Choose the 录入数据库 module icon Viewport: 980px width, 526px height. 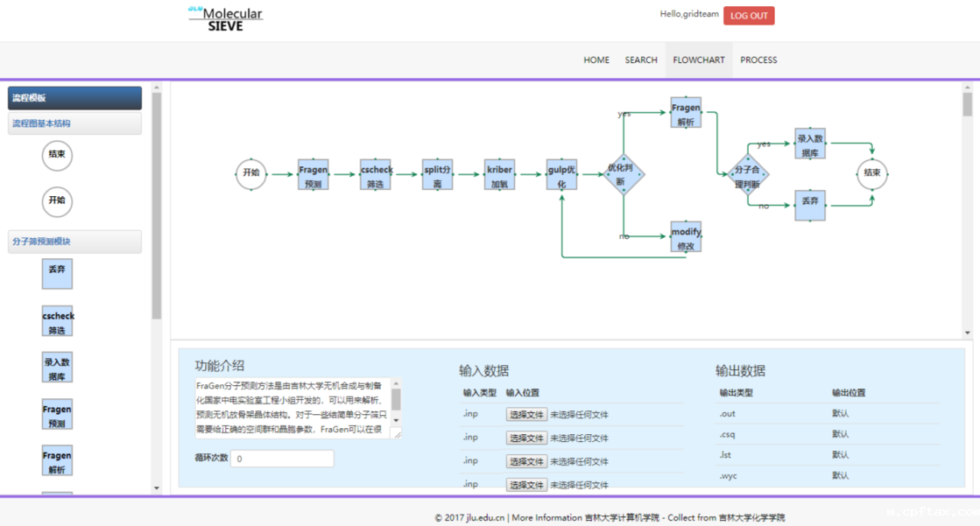tap(57, 367)
